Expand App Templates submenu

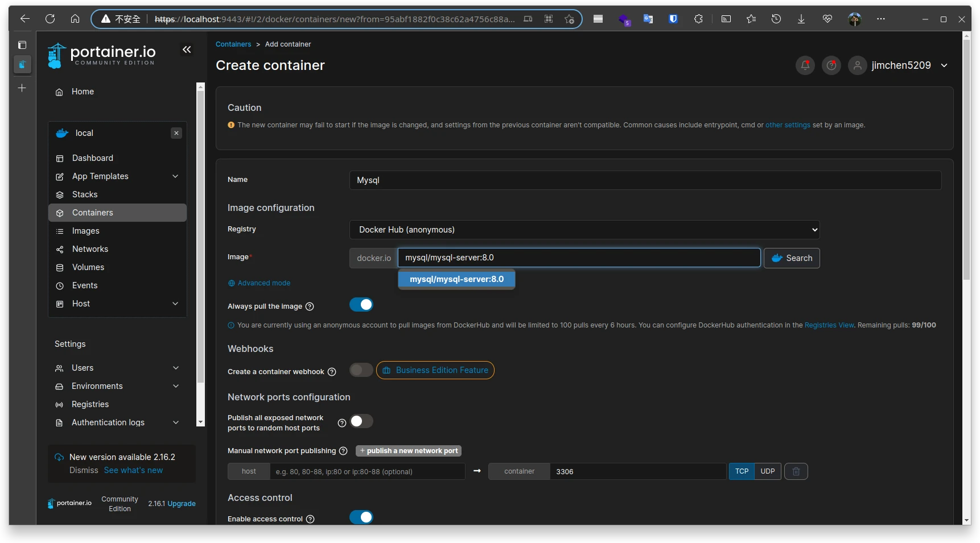pyautogui.click(x=175, y=176)
